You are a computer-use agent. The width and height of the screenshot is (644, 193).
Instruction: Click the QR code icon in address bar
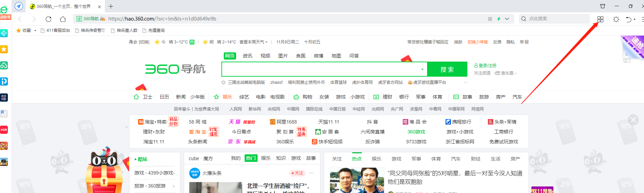coord(490,19)
